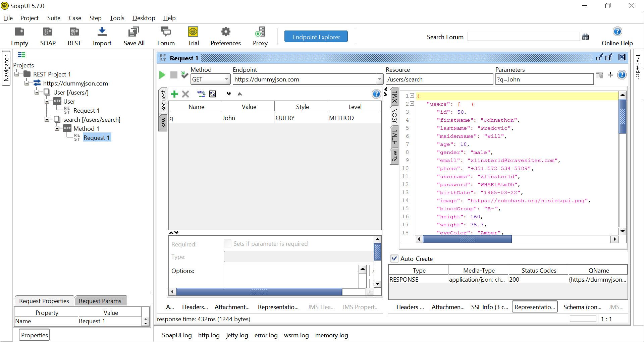The image size is (644, 342).
Task: Remove parameter with the gray X icon
Action: pos(185,94)
